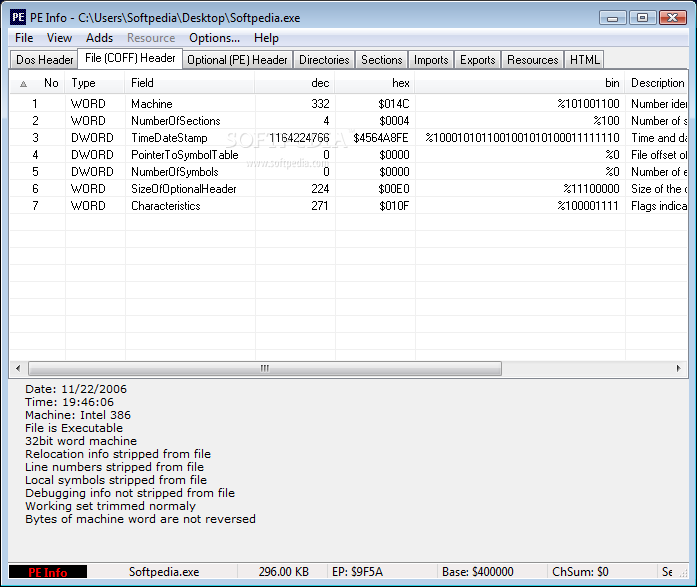
Task: Click the hex value $4564A8FE
Action: (381, 138)
